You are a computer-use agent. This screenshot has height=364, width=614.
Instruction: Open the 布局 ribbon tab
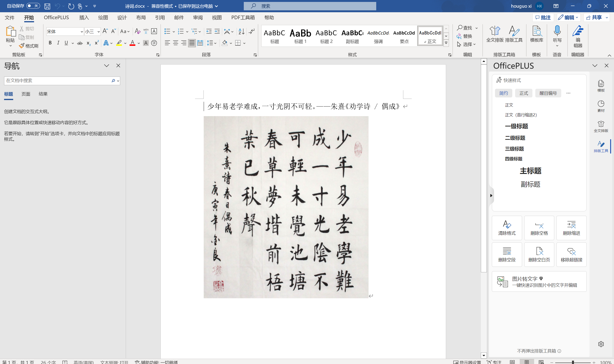[x=141, y=18]
